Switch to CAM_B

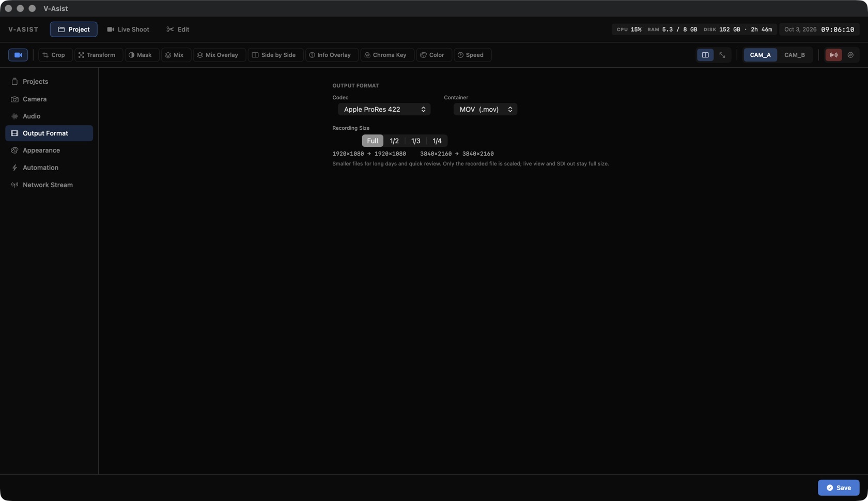[794, 55]
